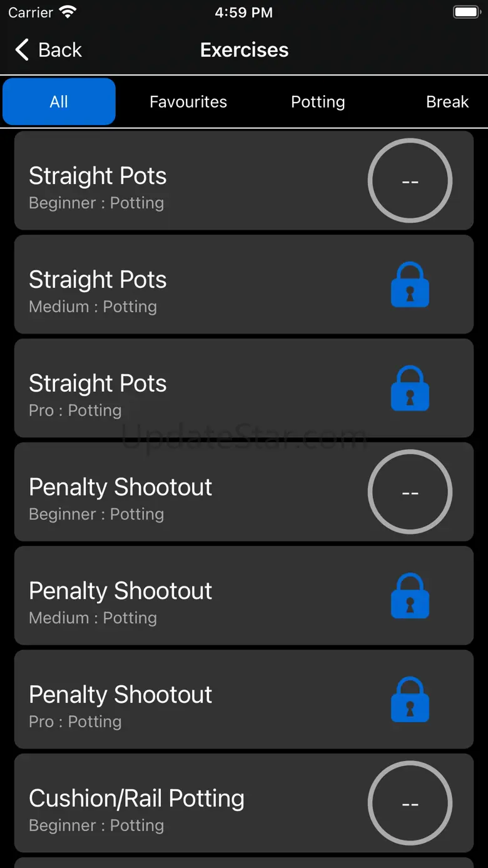Open Cushion/Rail Potting Beginner exercise title
488x868 pixels.
(136, 799)
